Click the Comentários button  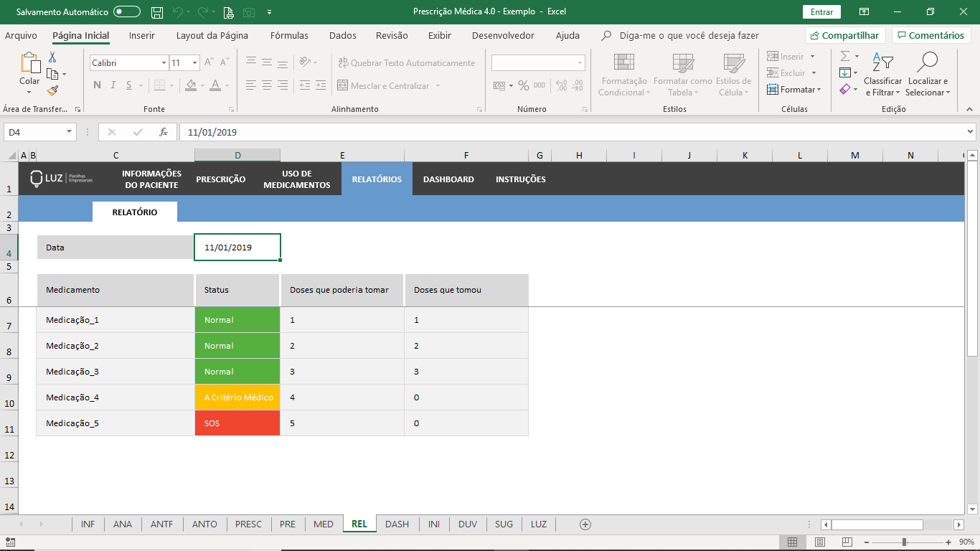point(930,35)
